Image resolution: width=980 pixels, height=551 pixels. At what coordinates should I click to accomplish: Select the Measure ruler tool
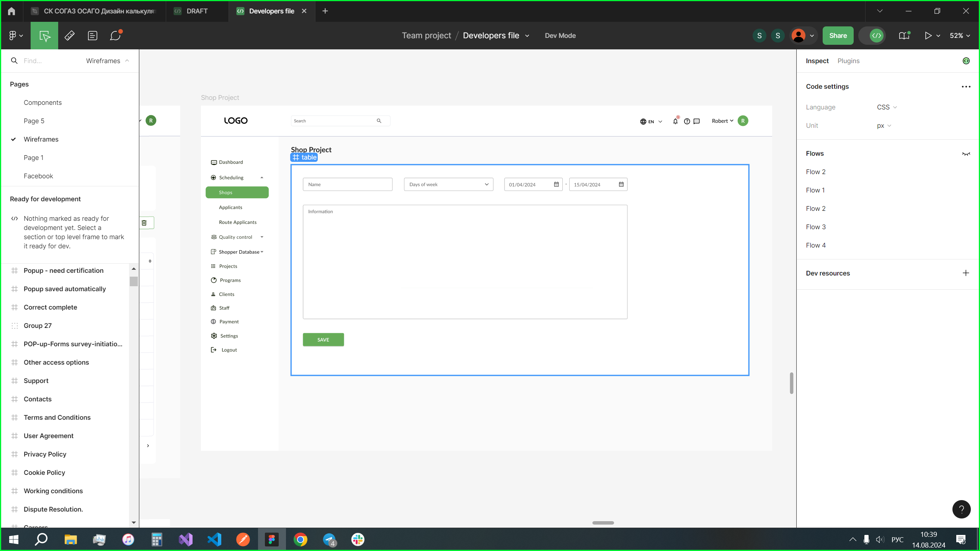pos(69,36)
